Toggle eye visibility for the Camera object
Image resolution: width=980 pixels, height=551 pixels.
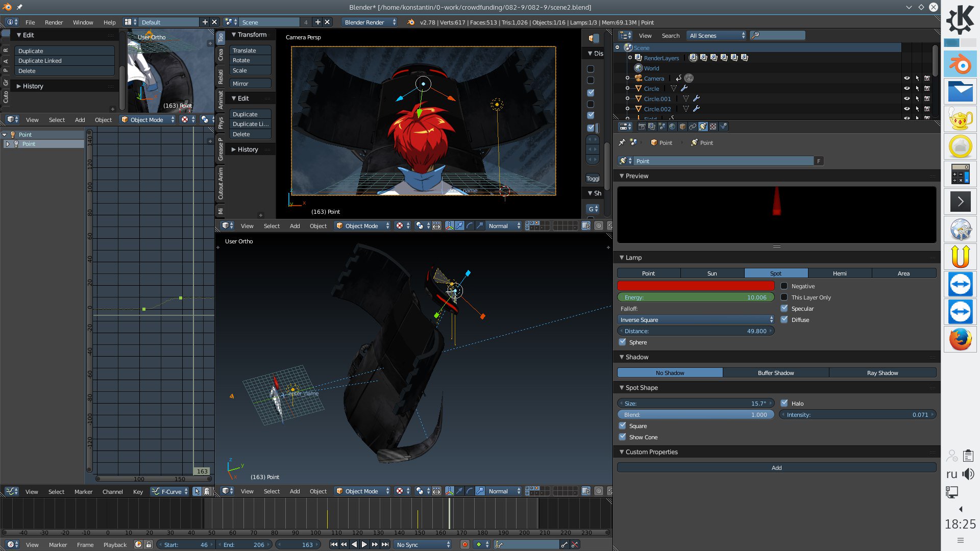tap(906, 78)
